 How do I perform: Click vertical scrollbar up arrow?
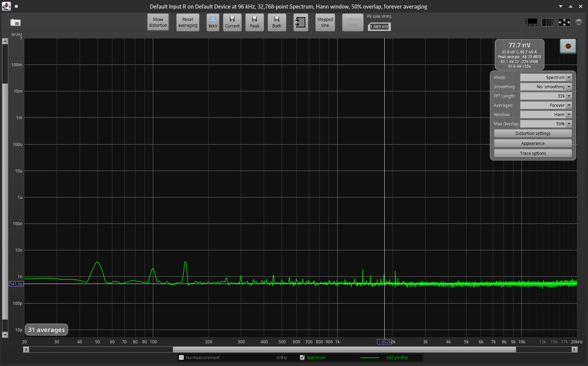tap(5, 41)
